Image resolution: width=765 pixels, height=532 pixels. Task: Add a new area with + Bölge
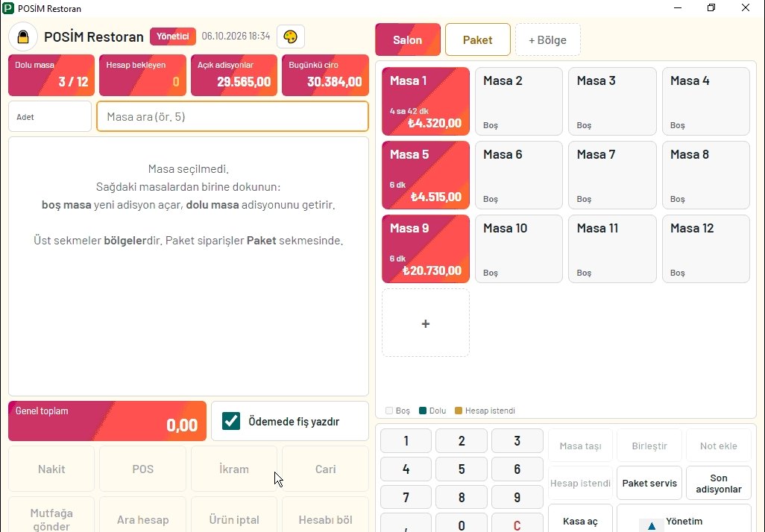(548, 39)
